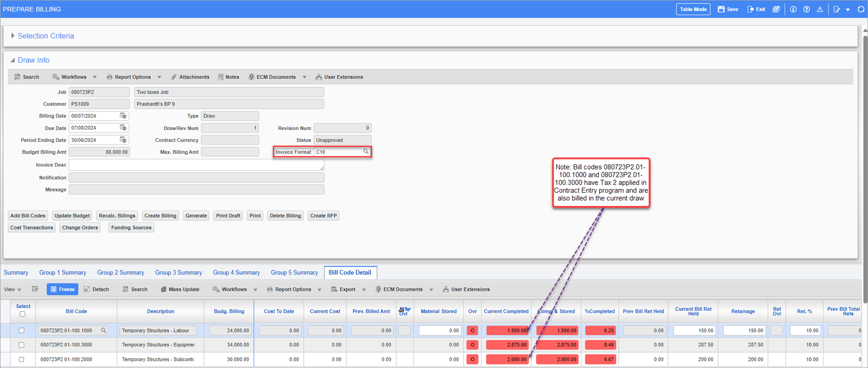The image size is (868, 368).
Task: Open the information (i) icon
Action: [793, 9]
